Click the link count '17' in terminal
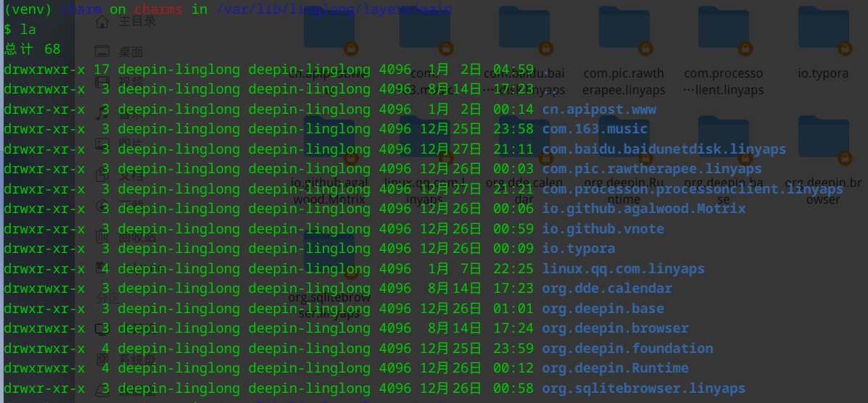Screen dimensions: 868x403 tap(102, 70)
